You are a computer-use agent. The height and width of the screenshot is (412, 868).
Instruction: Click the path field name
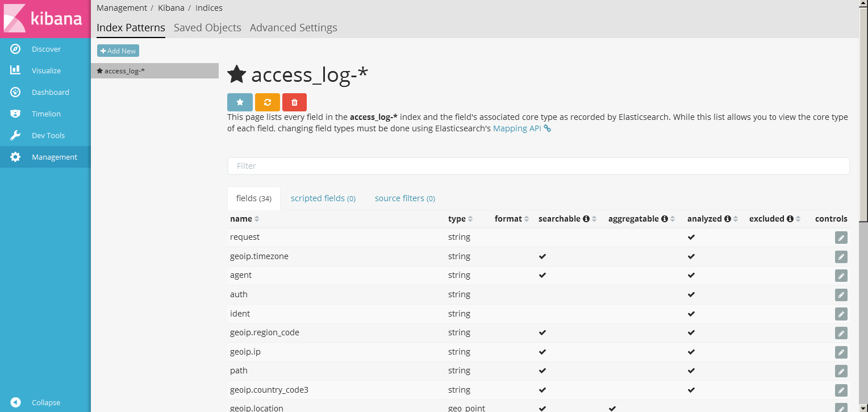pos(239,371)
